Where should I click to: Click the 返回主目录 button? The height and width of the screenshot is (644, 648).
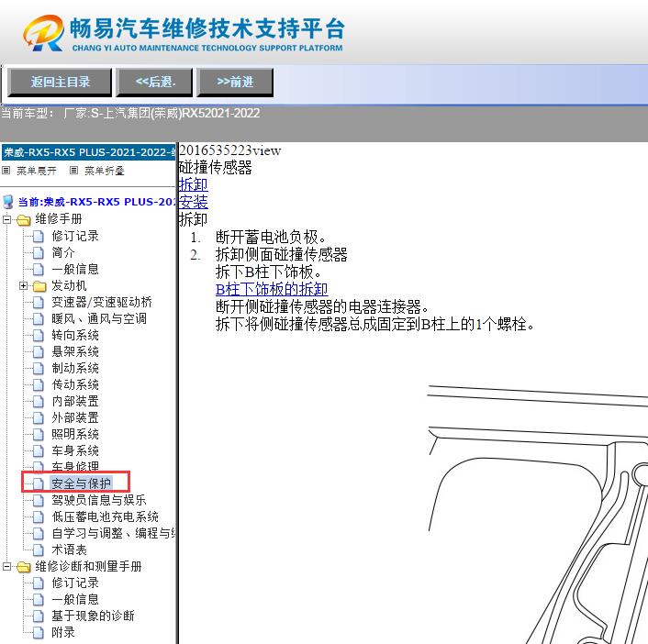coord(60,83)
